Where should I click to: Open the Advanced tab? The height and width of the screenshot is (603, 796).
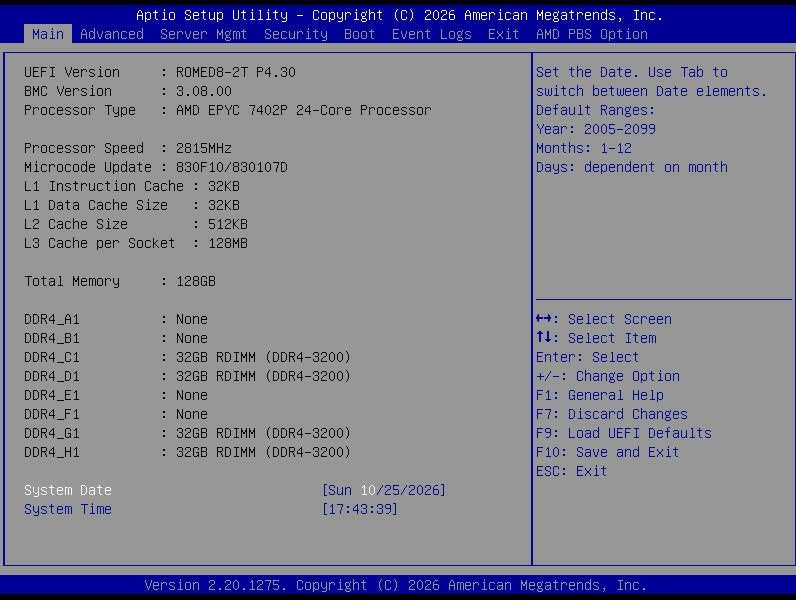pyautogui.click(x=112, y=34)
